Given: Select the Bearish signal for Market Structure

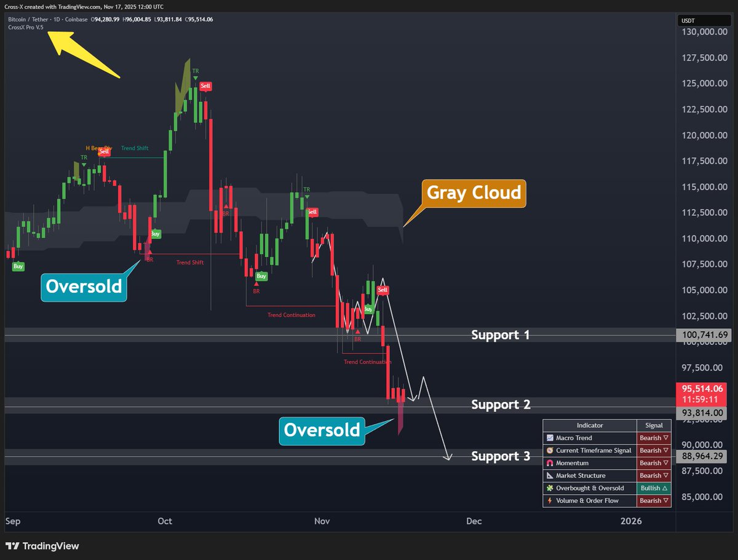Looking at the screenshot, I should [653, 476].
